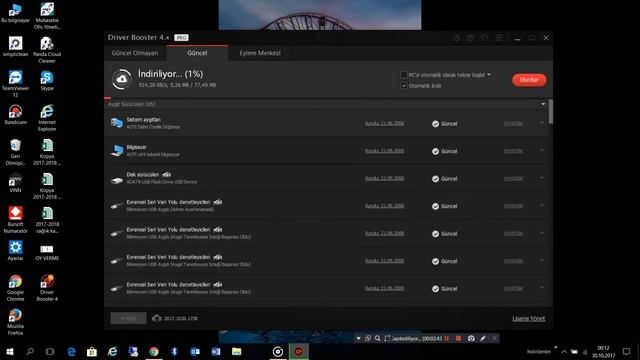
Task: Open Driver Booster restore/rescan icon in title bar
Action: tap(456, 38)
